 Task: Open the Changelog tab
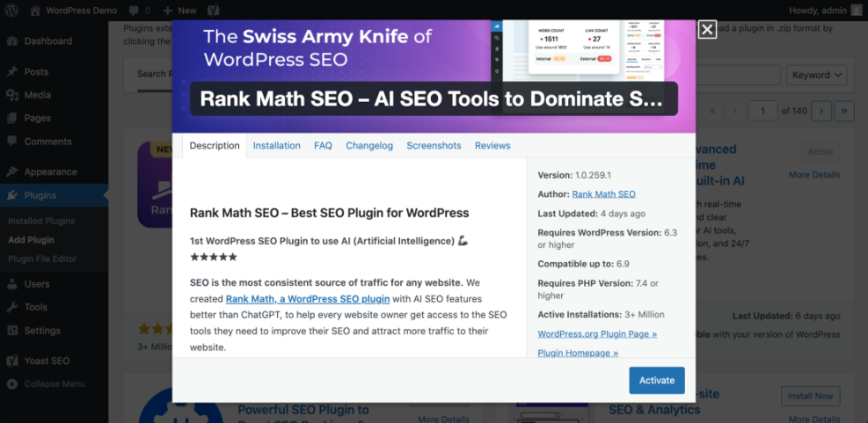tap(369, 146)
